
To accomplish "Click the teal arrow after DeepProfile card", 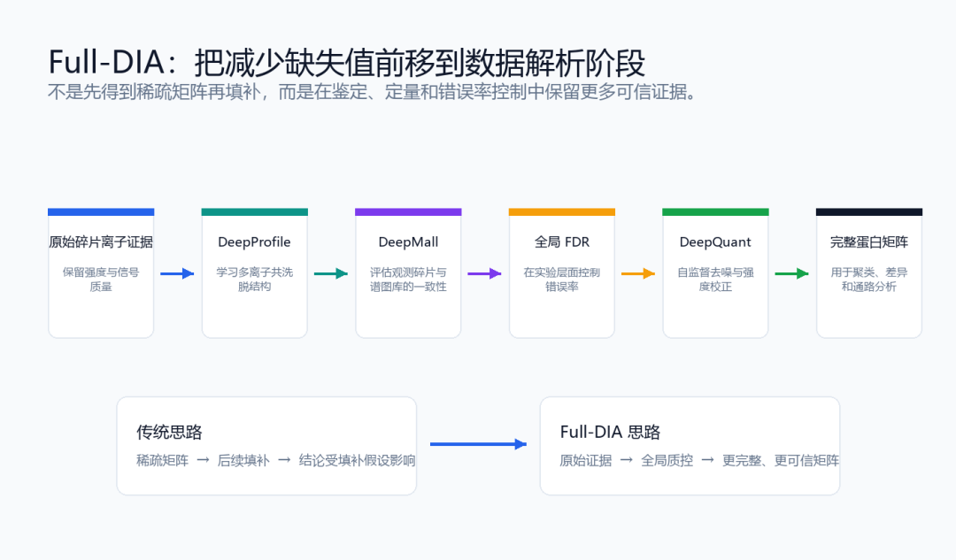I will tap(330, 273).
